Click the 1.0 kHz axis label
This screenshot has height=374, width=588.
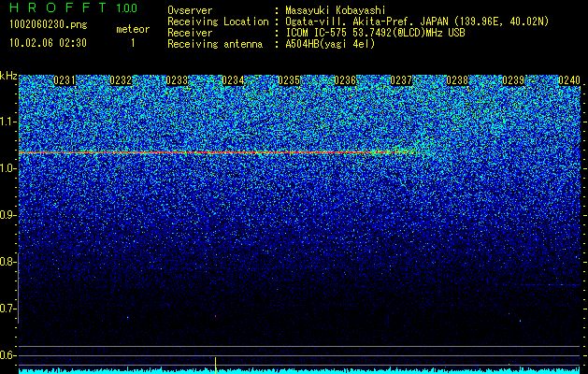[7, 168]
